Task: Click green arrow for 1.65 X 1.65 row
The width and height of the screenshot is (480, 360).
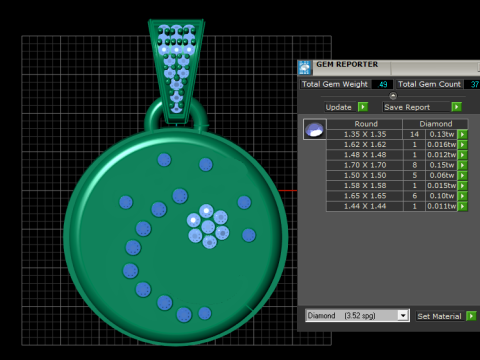Action: [462, 196]
